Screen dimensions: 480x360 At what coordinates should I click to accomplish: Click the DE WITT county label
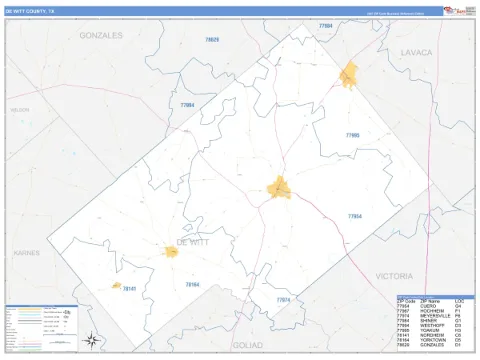pos(193,243)
